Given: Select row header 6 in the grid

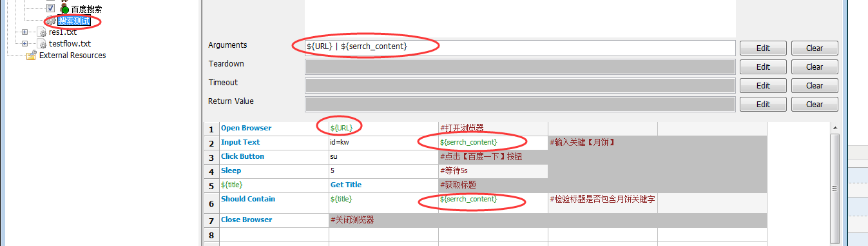Looking at the screenshot, I should click(211, 203).
